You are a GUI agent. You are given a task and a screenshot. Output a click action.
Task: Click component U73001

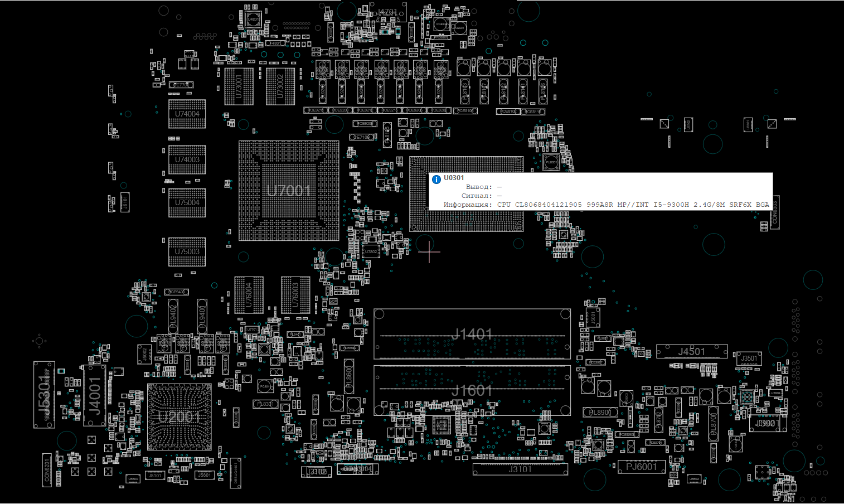pyautogui.click(x=239, y=86)
